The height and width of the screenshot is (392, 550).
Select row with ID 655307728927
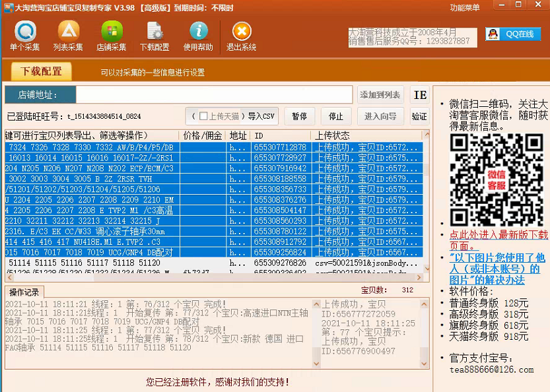[x=214, y=158]
